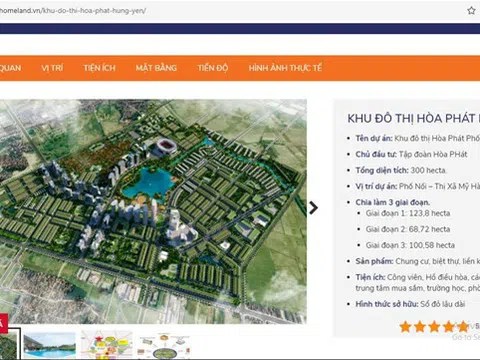The width and height of the screenshot is (480, 360).
Task: Select the diagram thumbnail with green oval
Action: tap(164, 346)
